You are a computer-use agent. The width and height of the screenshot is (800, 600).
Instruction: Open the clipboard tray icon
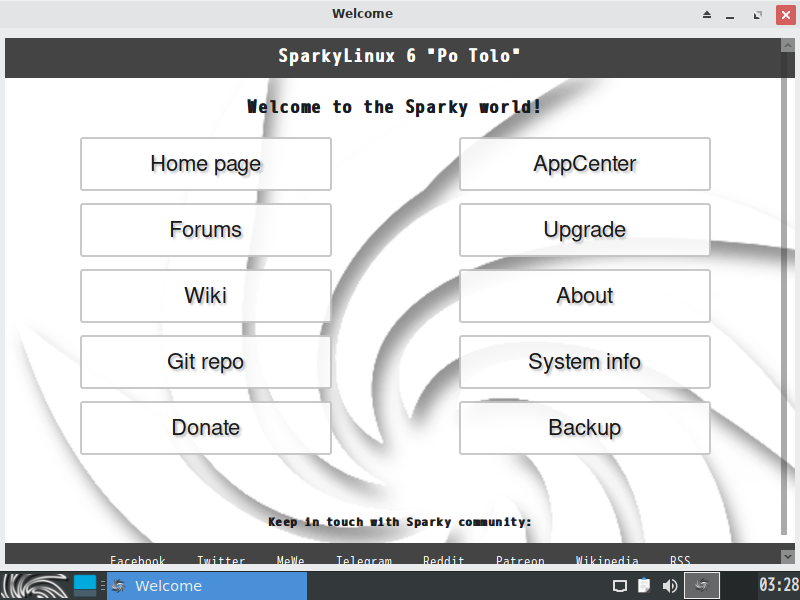tap(644, 585)
